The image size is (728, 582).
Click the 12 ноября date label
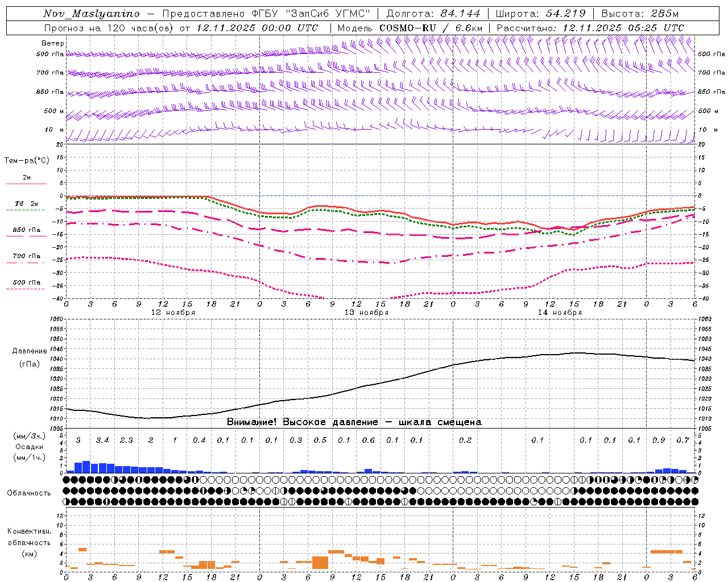pyautogui.click(x=173, y=313)
